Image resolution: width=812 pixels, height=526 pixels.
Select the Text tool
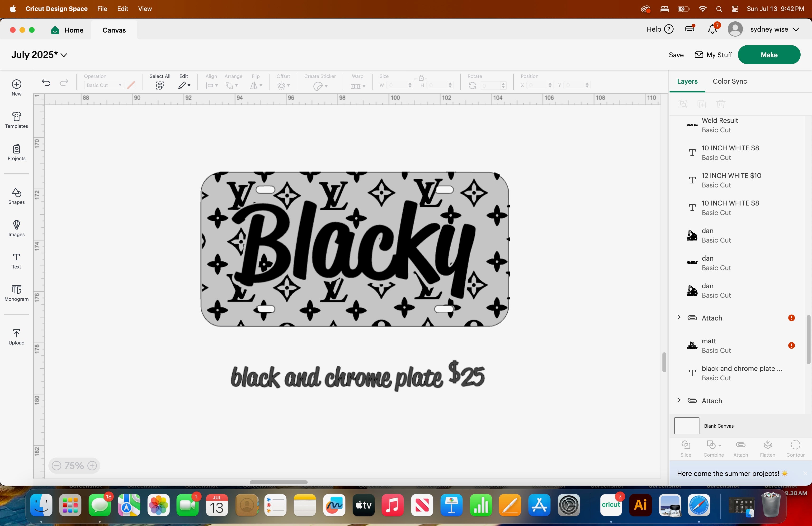(x=16, y=261)
